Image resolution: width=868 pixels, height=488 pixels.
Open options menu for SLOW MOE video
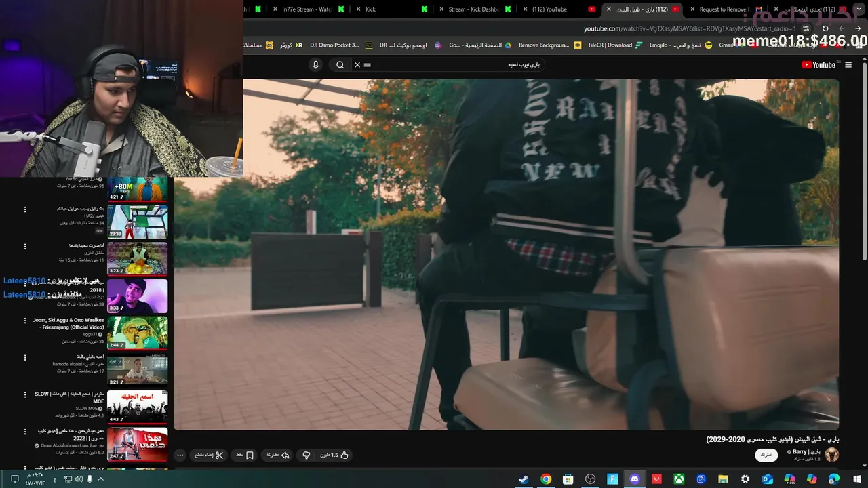click(x=25, y=394)
